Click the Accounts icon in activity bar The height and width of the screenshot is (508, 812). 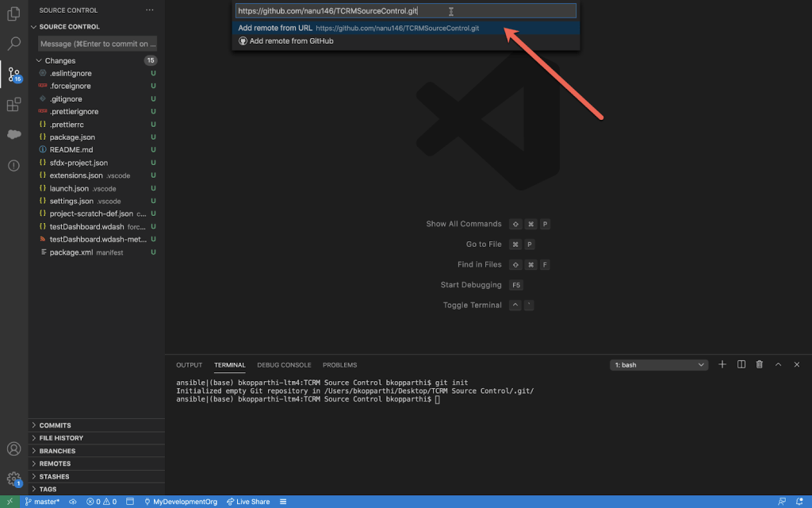13,449
